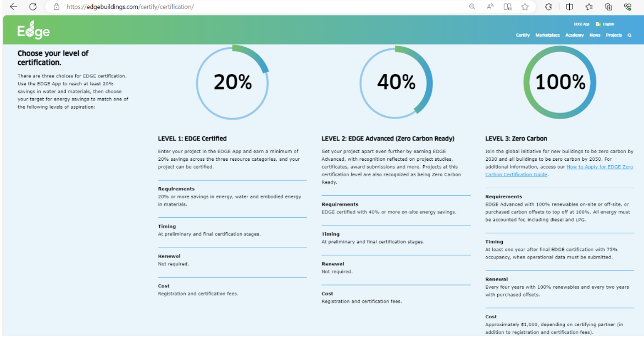
Task: View site info via the lock icon
Action: click(x=56, y=7)
